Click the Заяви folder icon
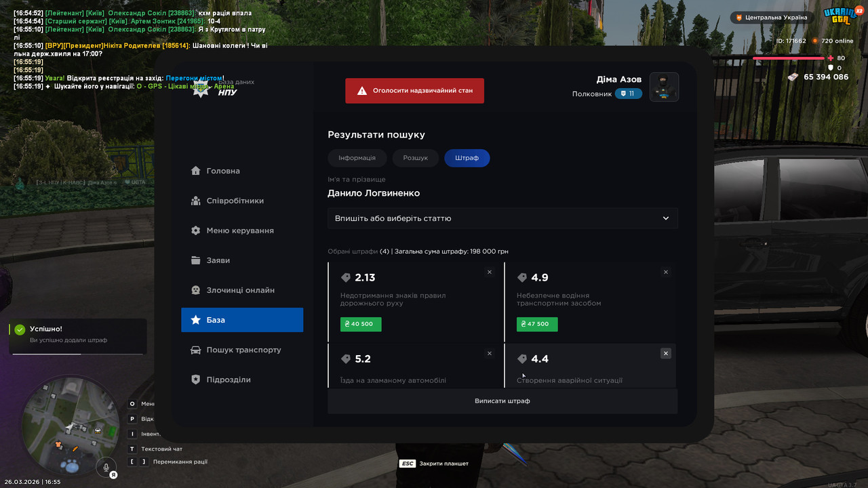The height and width of the screenshot is (488, 868). tap(196, 260)
